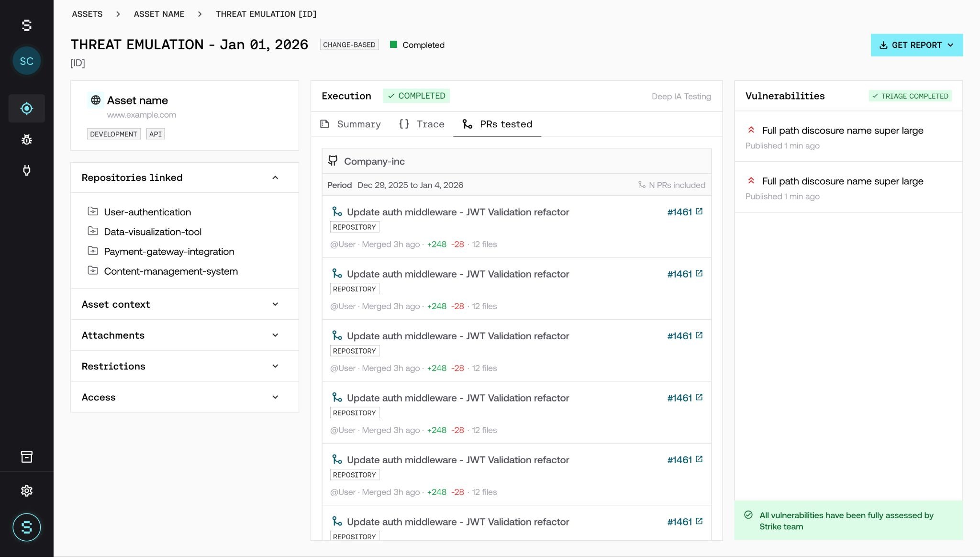
Task: Open the first vulnerability's title
Action: [843, 130]
